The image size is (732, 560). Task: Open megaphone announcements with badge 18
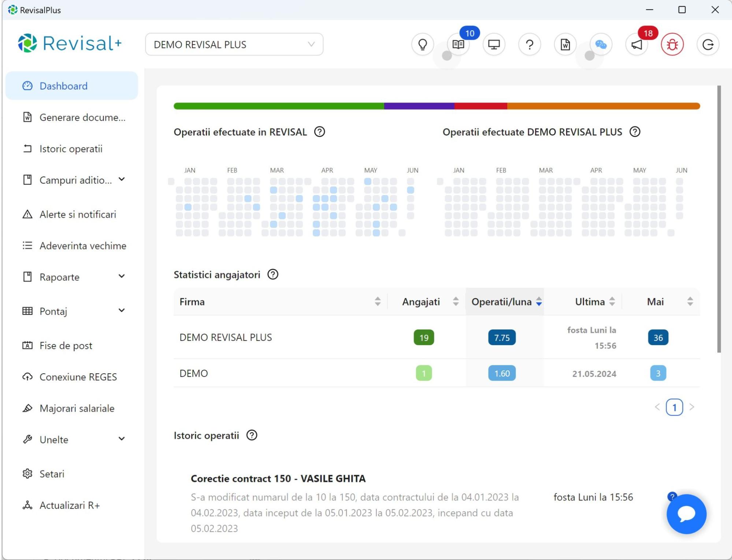[636, 45]
